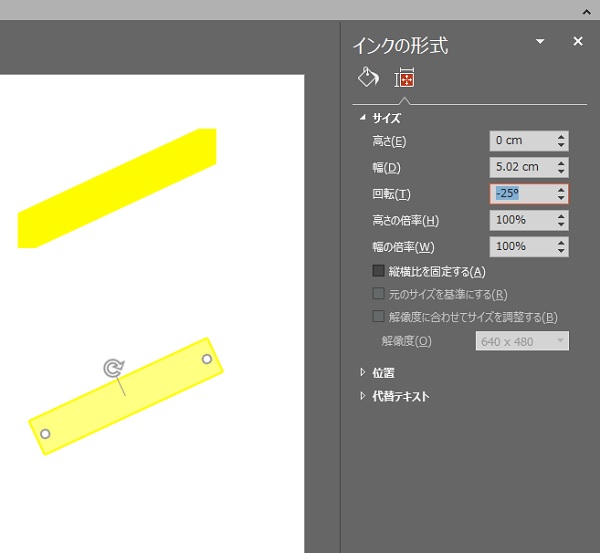
Task: Increase 高さの倍率(H) with up arrow
Action: pos(561,216)
